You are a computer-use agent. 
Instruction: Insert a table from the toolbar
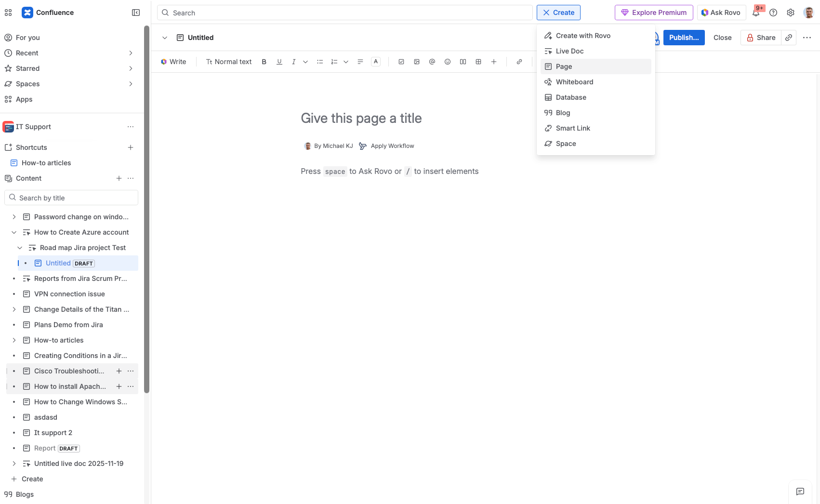[478, 62]
